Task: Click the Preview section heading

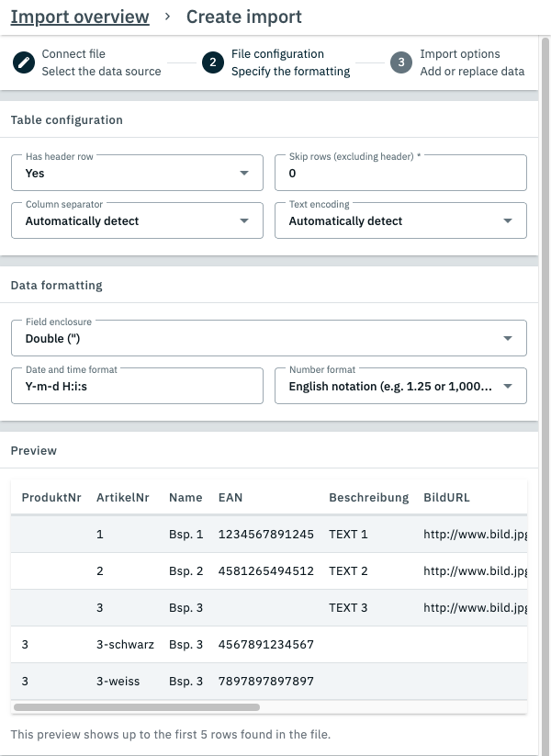Action: pos(34,451)
